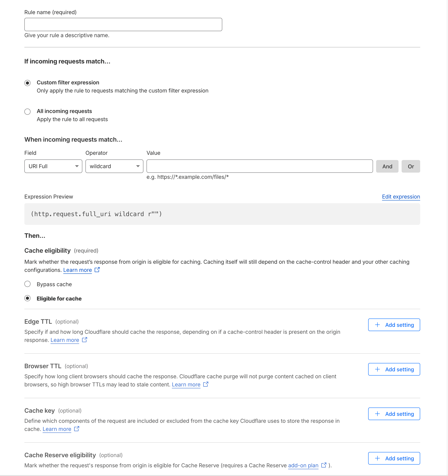Screen dimensions: 448x476
Task: Open the URI Full field dropdown
Action: (x=53, y=166)
